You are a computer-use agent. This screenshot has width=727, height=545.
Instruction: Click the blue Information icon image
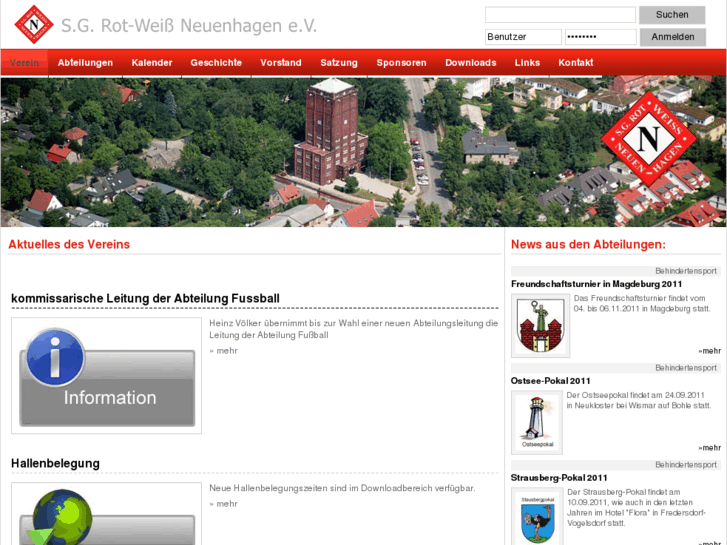click(x=107, y=376)
